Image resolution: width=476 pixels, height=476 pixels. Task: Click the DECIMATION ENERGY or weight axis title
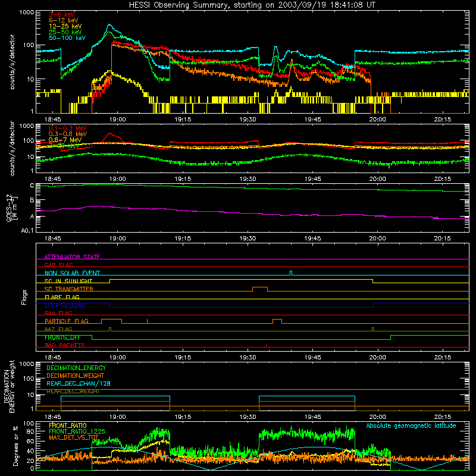point(9,387)
